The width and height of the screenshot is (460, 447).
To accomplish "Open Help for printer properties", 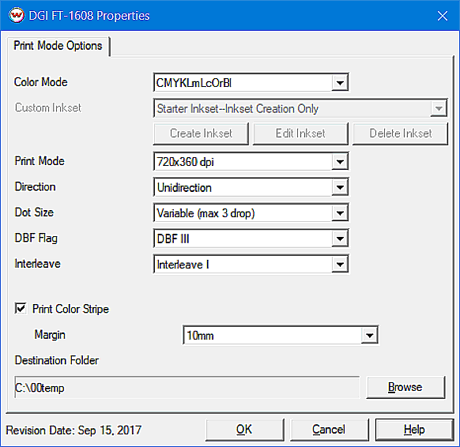I will [x=414, y=429].
